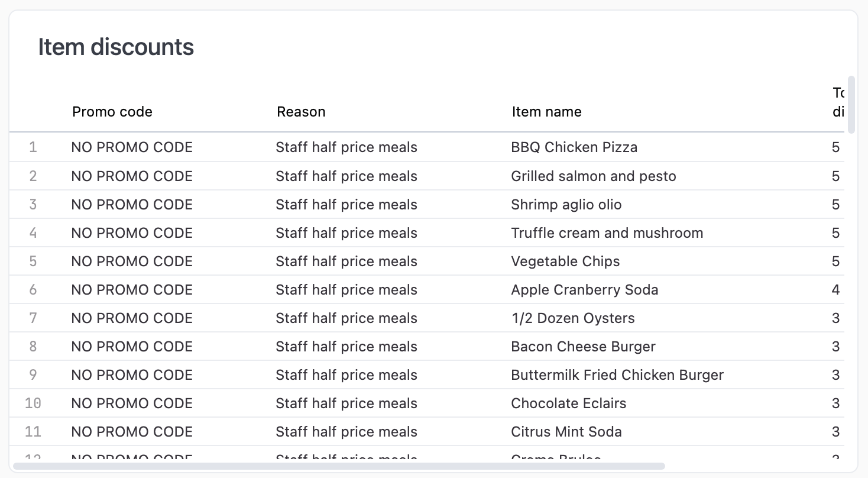Click the Item name column header
This screenshot has width=868, height=478.
(546, 112)
